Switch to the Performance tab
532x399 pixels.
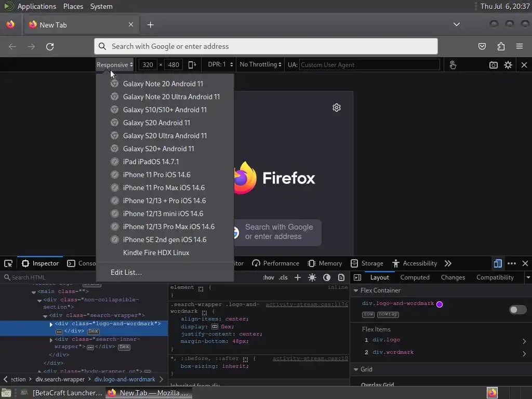(x=275, y=263)
